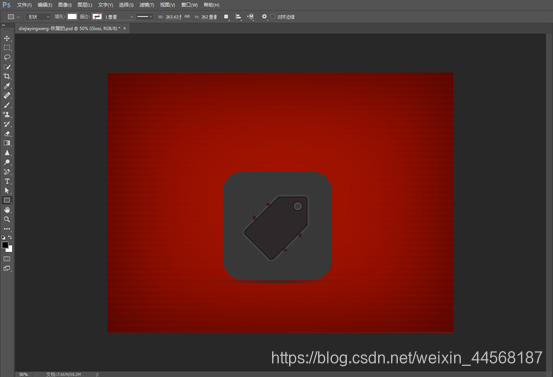
Task: Select the Eraser tool
Action: pos(7,134)
